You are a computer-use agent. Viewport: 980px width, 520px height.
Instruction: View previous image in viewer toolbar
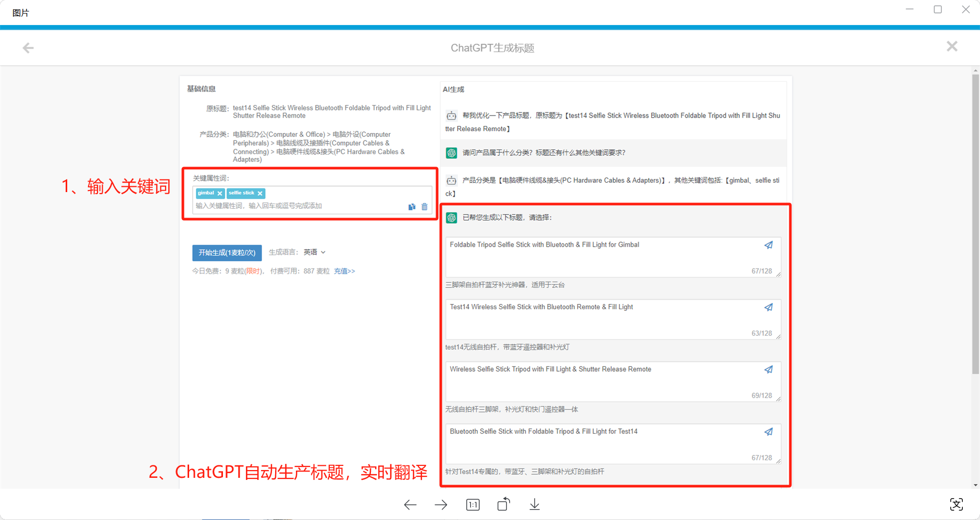pyautogui.click(x=410, y=504)
